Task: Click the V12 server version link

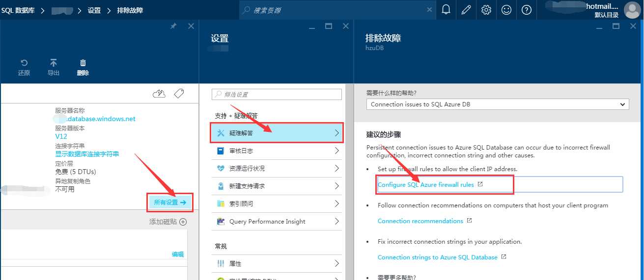Action: coord(61,136)
